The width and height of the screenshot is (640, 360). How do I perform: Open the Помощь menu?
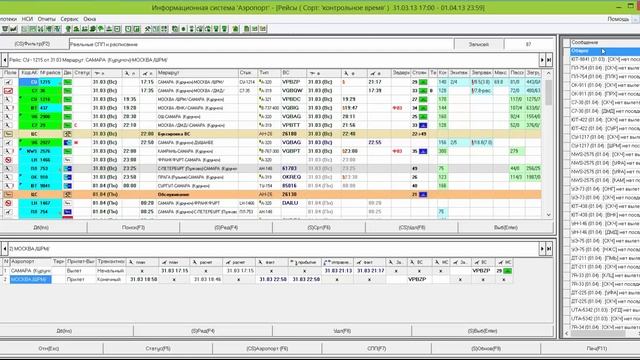618,19
